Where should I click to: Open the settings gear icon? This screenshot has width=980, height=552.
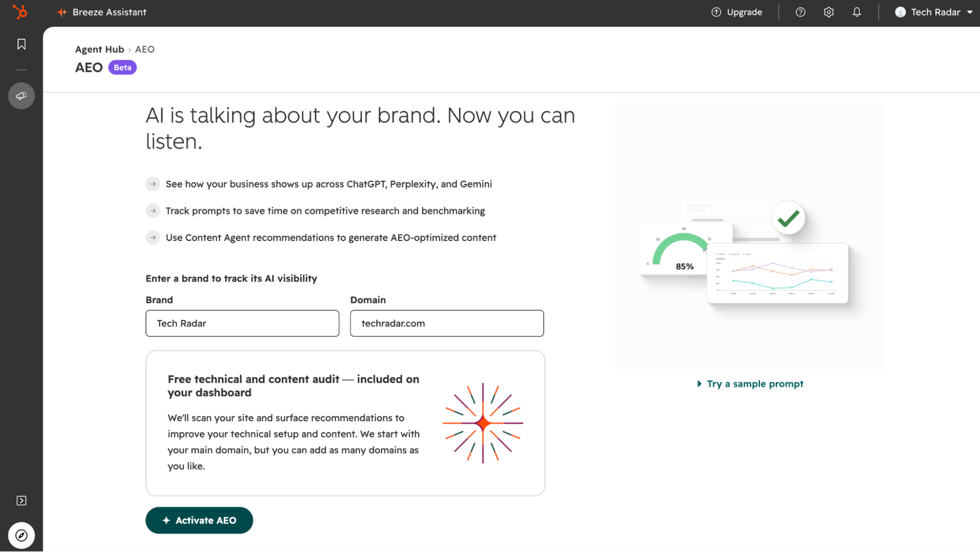828,12
